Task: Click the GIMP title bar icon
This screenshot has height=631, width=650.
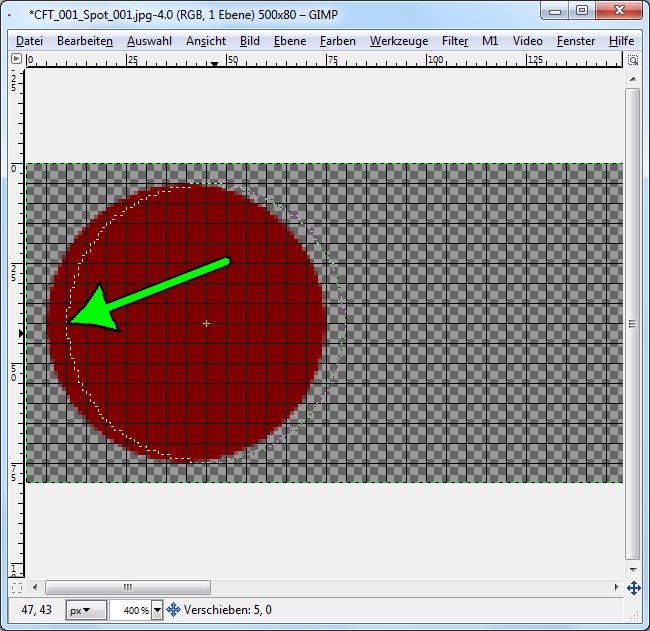Action: pyautogui.click(x=10, y=15)
